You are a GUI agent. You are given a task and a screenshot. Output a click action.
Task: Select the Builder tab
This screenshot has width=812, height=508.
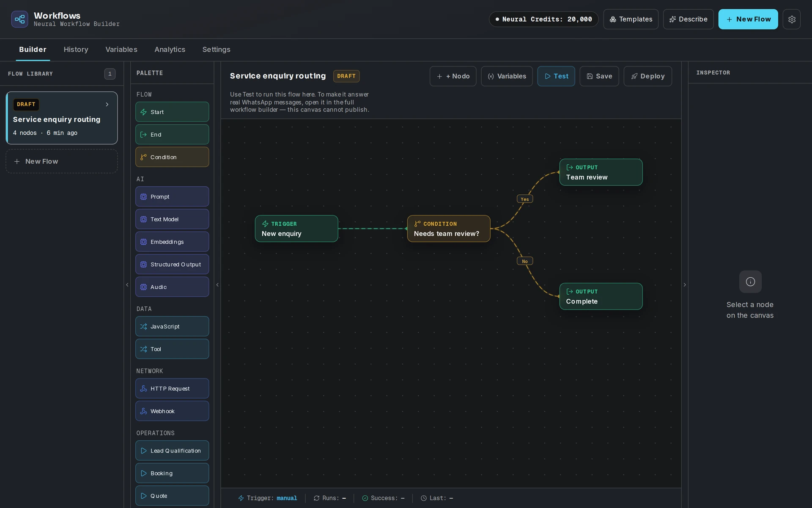(x=33, y=50)
